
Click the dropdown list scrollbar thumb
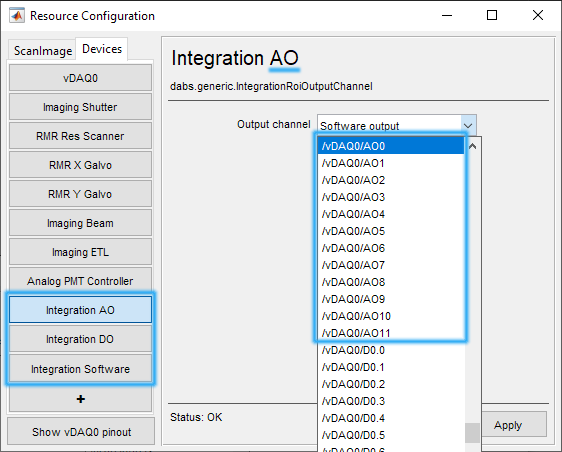coord(472,433)
